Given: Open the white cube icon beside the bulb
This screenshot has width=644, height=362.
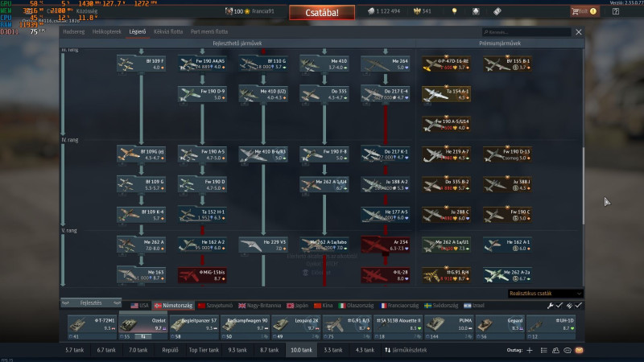Looking at the screenshot, I should 476,11.
